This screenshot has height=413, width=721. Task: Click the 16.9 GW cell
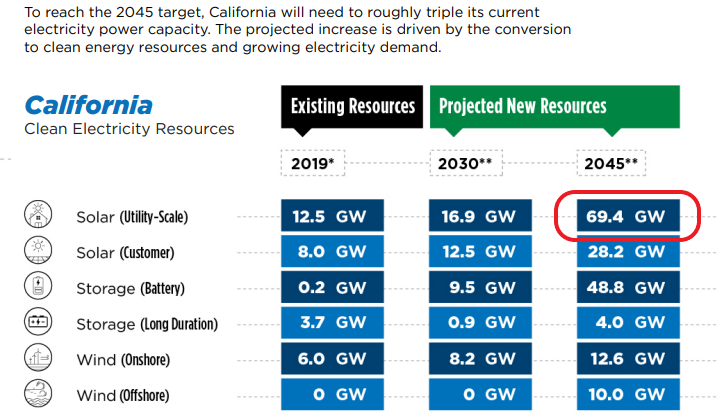click(480, 216)
